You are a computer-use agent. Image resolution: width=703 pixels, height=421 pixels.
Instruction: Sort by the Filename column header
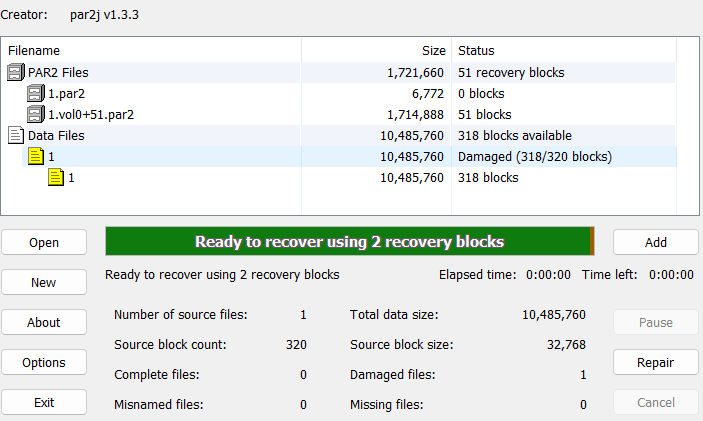coord(150,50)
